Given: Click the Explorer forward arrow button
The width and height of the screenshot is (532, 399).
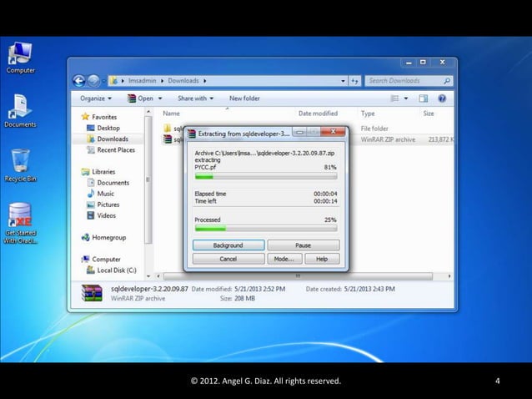Looking at the screenshot, I should [x=93, y=81].
